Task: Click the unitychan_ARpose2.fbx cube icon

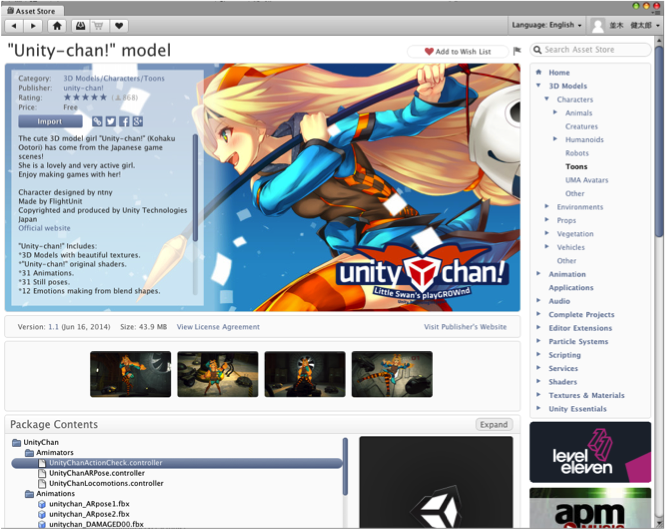Action: coord(42,514)
